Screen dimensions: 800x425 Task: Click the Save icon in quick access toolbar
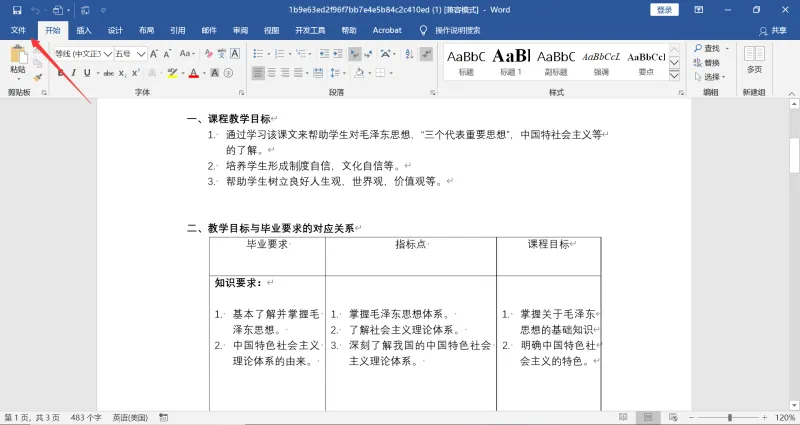point(17,10)
